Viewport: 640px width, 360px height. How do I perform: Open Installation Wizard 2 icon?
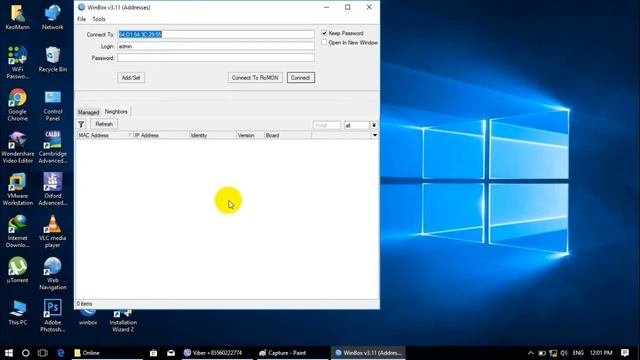point(123,320)
